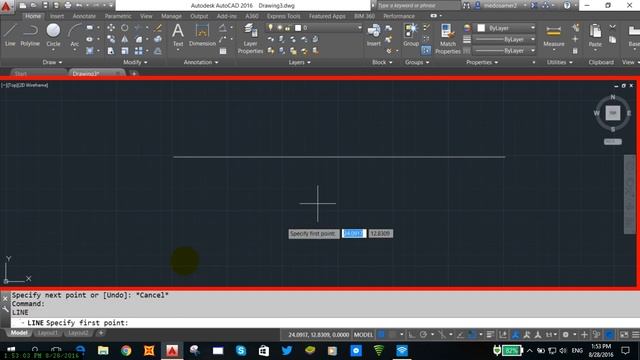Click the Model layout tab

point(19,333)
